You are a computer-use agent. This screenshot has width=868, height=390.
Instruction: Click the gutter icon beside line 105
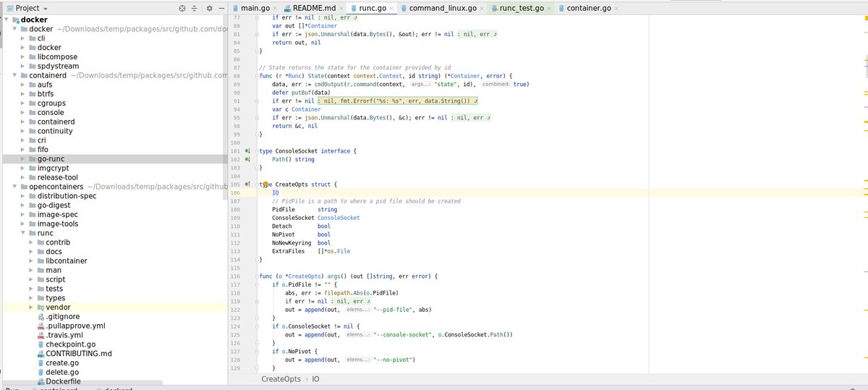pos(247,185)
